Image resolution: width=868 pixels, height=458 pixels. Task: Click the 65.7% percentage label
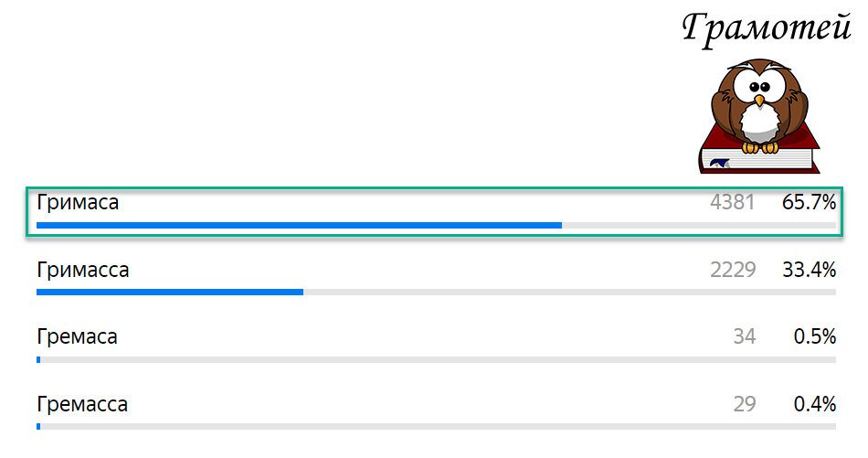pyautogui.click(x=809, y=203)
